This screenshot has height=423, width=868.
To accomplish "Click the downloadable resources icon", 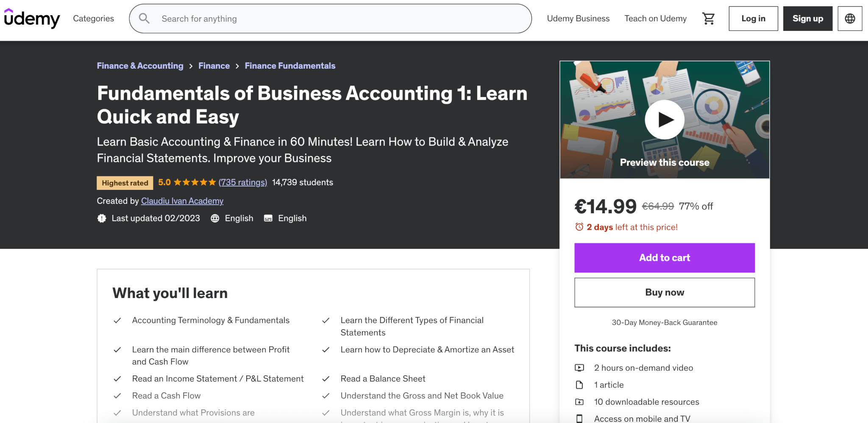I will 579,402.
